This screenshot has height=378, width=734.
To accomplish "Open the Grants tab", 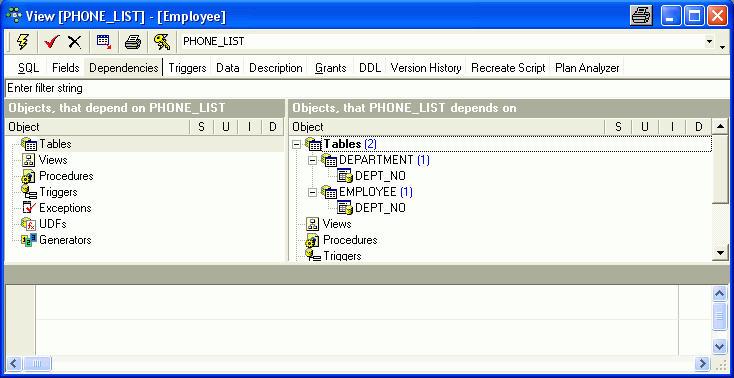I will tap(330, 68).
